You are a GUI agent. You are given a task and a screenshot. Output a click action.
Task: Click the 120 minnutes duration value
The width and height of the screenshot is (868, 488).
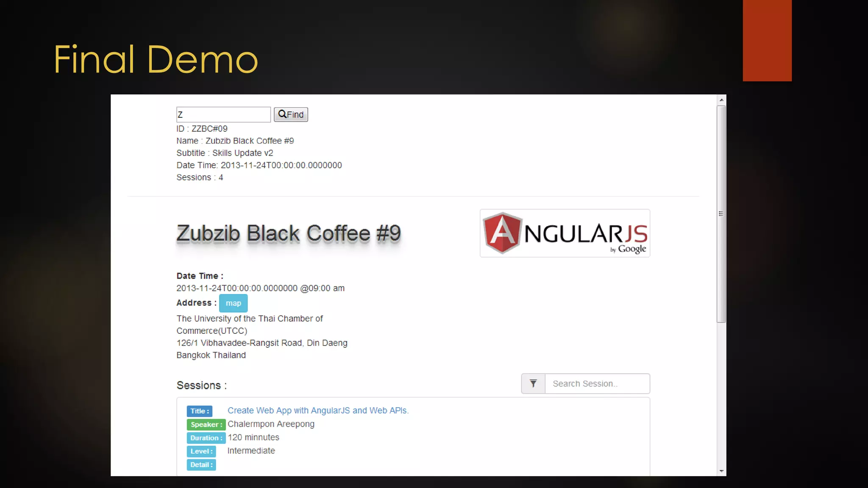[253, 438]
